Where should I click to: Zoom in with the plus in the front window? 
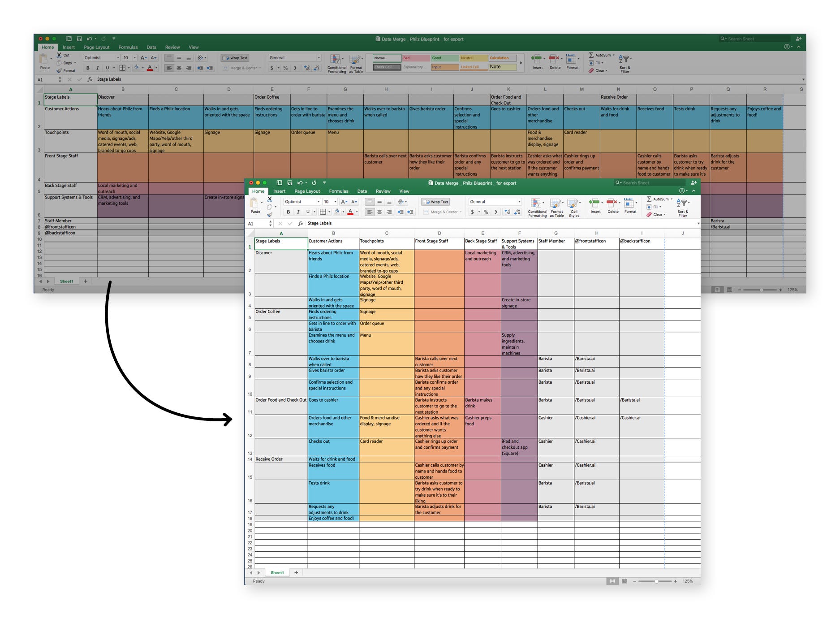coord(676,581)
